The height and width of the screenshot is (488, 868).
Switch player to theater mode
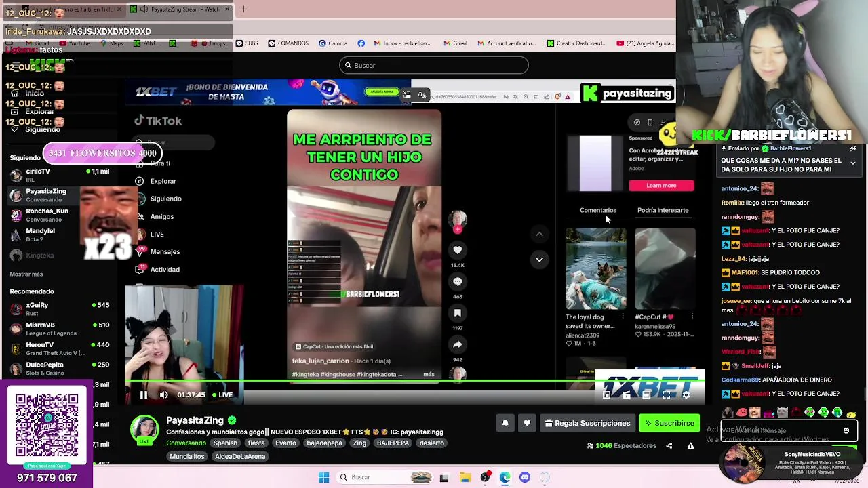pos(646,394)
